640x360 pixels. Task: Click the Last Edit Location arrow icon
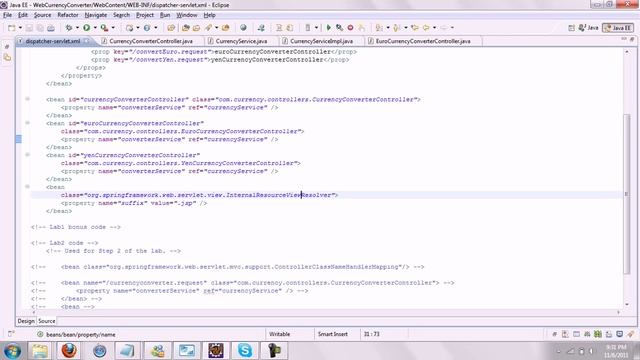(415, 28)
